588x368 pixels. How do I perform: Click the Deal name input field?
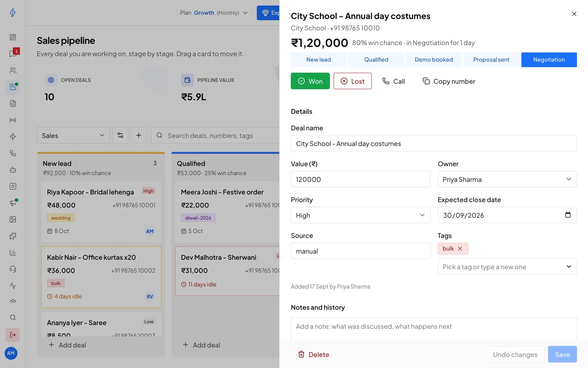pos(434,143)
